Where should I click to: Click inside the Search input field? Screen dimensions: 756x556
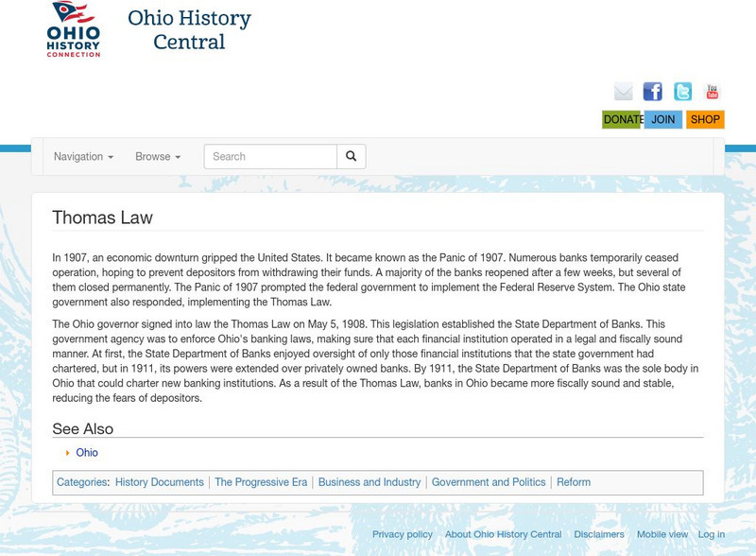[269, 154]
